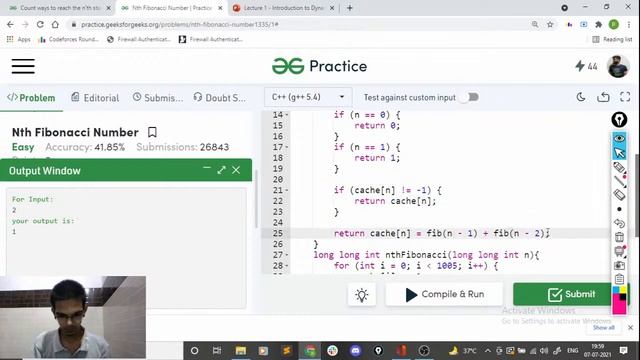Viewport: 640px width, 360px height.
Task: Select the cursor arrow tool
Action: pos(619,153)
